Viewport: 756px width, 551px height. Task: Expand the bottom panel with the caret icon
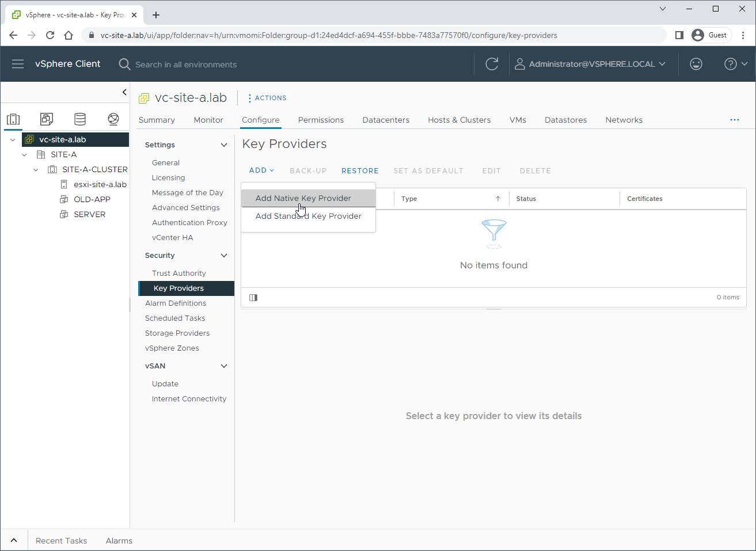[x=14, y=541]
